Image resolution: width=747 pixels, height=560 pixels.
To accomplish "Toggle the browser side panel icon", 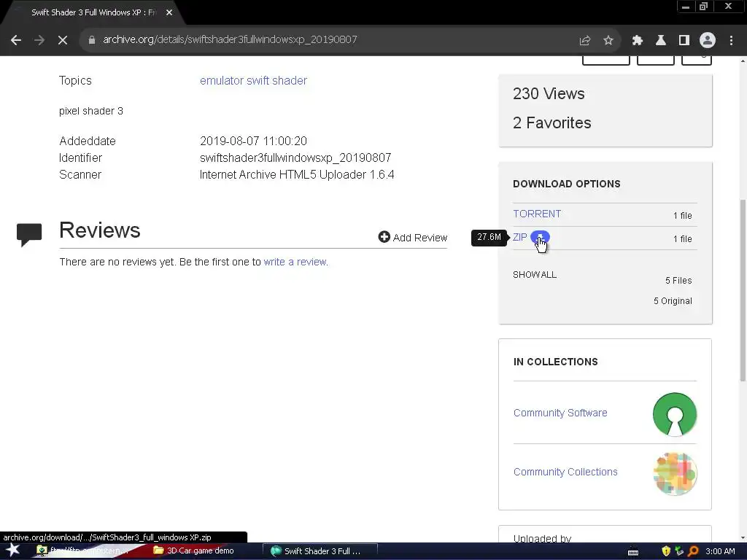I will pos(684,41).
